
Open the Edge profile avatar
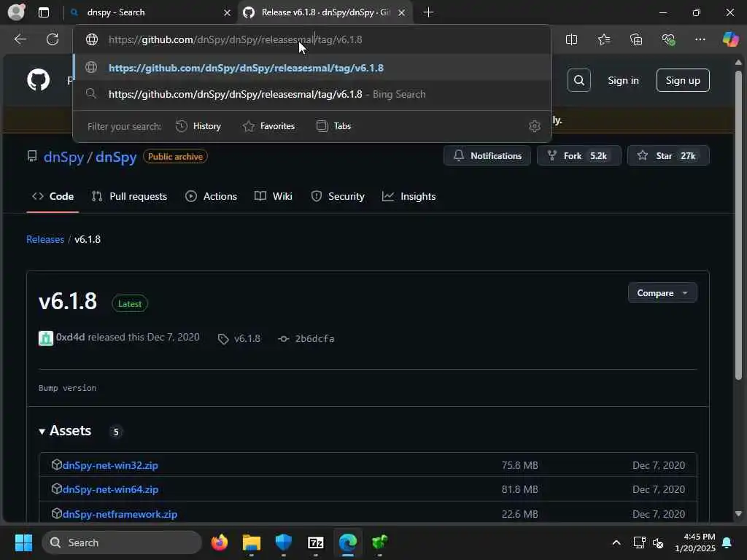17,12
